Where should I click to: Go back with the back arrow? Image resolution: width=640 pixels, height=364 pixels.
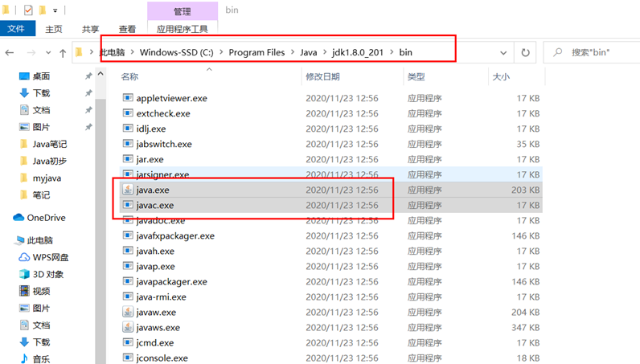[10, 53]
